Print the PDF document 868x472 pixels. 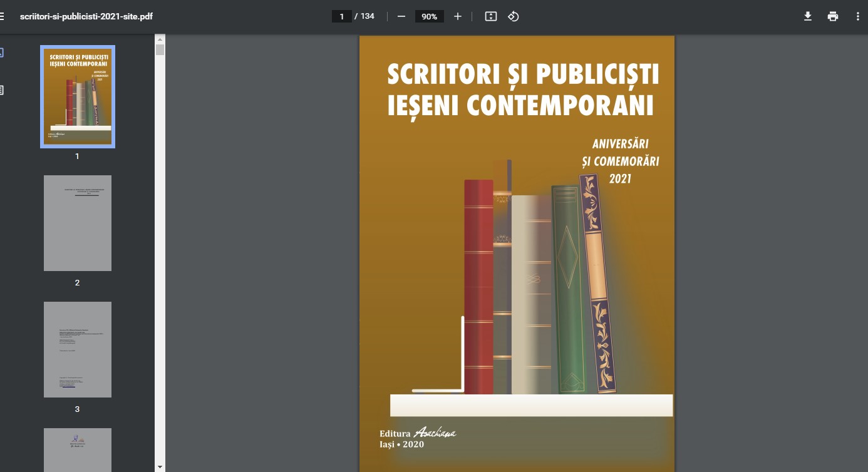click(833, 17)
